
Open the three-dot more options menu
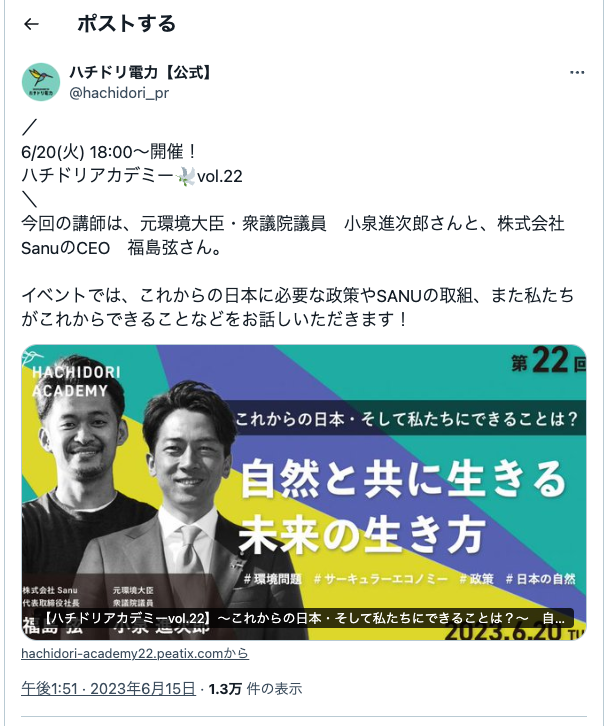tap(577, 72)
